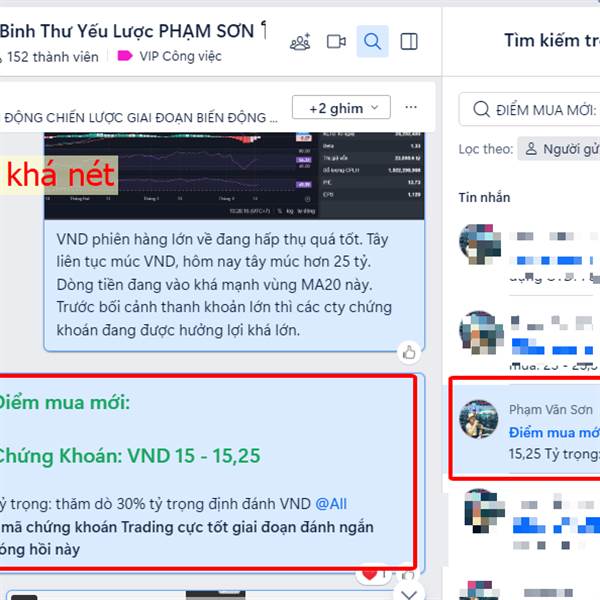Click the search field with ĐIỂM MUA MỚI
Screen dimensions: 600x600
[x=530, y=109]
